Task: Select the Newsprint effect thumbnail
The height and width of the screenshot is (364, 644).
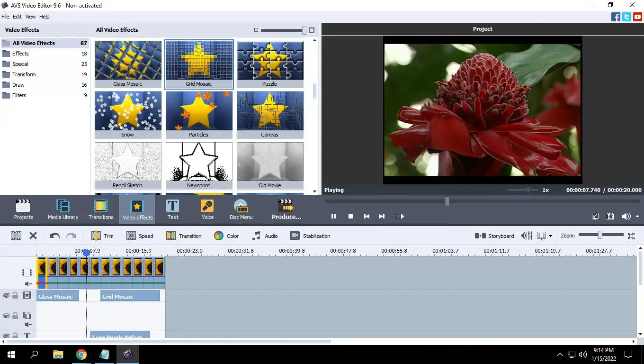Action: tap(199, 165)
